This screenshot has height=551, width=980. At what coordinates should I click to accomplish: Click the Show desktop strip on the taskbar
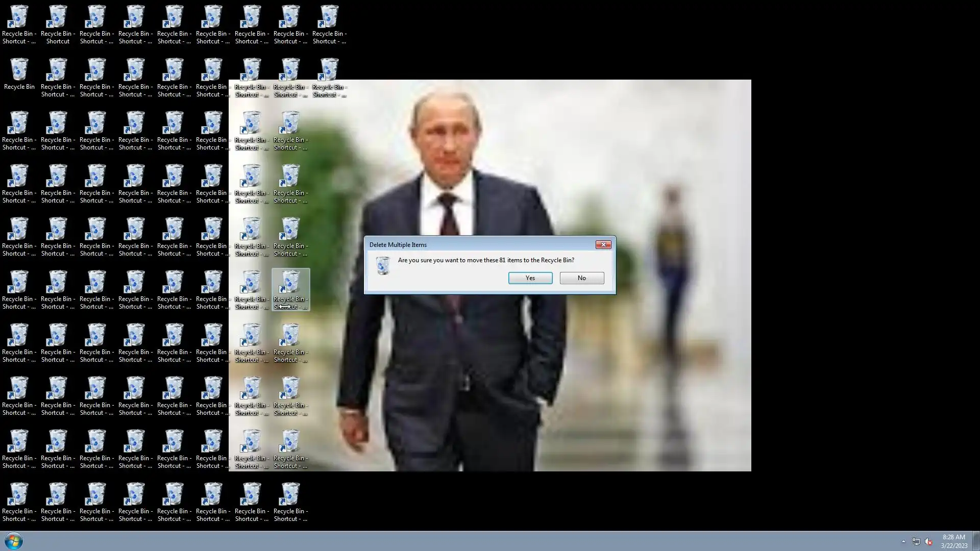[976, 541]
